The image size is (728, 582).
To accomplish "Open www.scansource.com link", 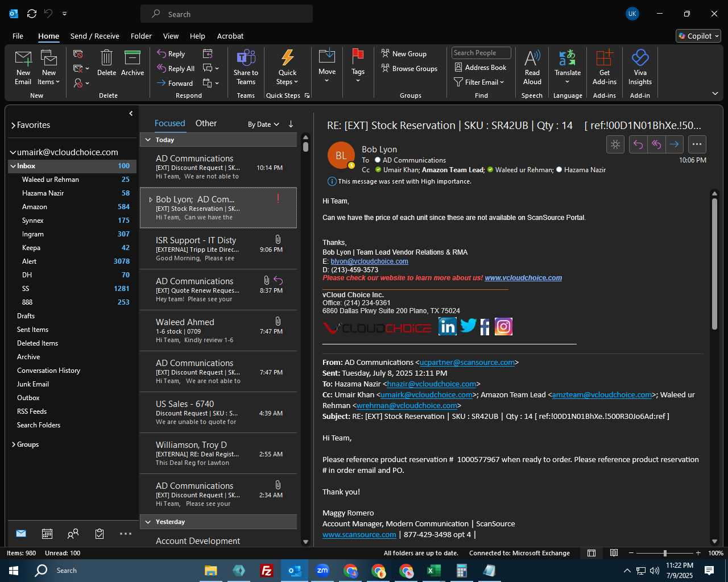I will pos(359,535).
